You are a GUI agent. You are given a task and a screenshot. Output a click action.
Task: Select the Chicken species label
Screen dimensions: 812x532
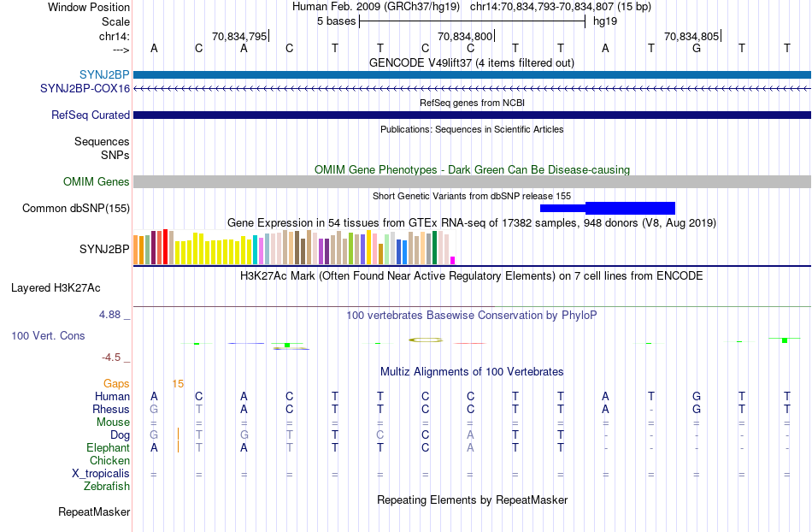click(109, 460)
